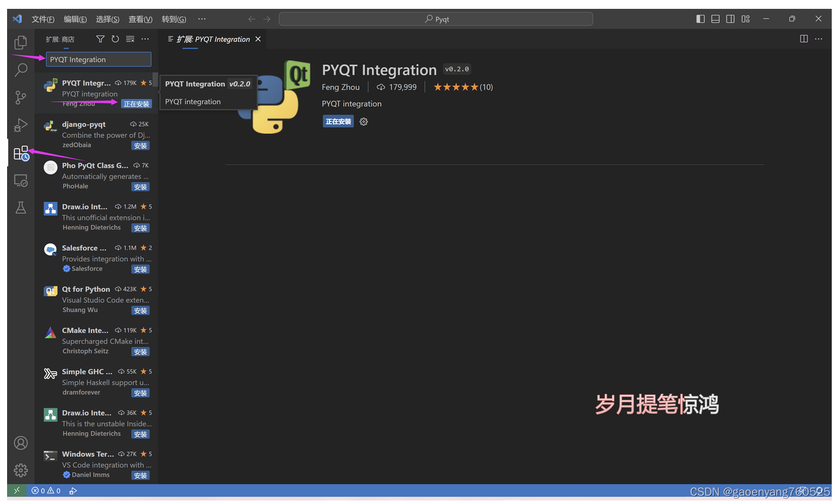Open editor more actions ellipsis
The image size is (840, 504).
[x=818, y=39]
